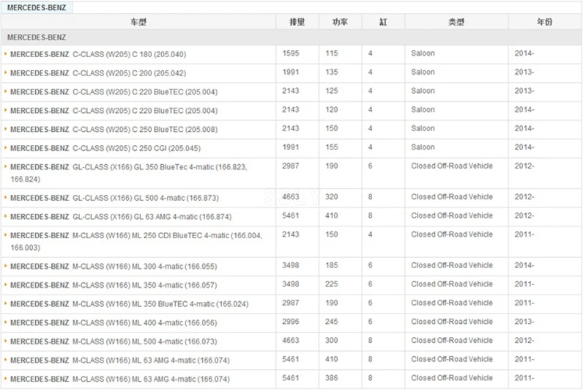
Task: Click power value 120
Action: [x=332, y=110]
